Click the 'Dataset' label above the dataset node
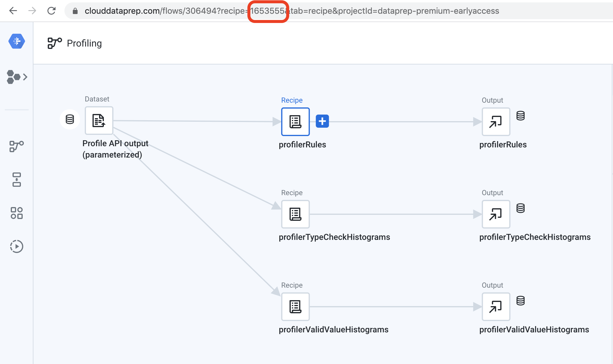This screenshot has width=613, height=364. pos(97,99)
